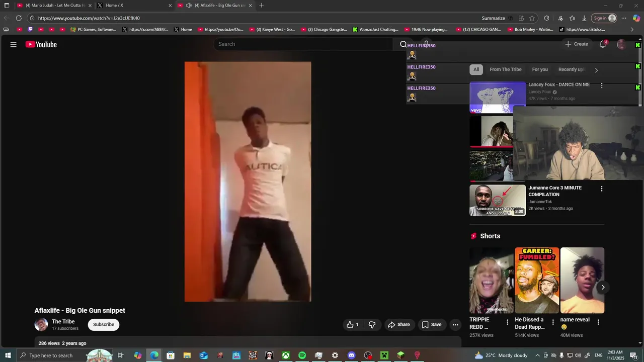
Task: Reload the page in Edge
Action: [19, 18]
